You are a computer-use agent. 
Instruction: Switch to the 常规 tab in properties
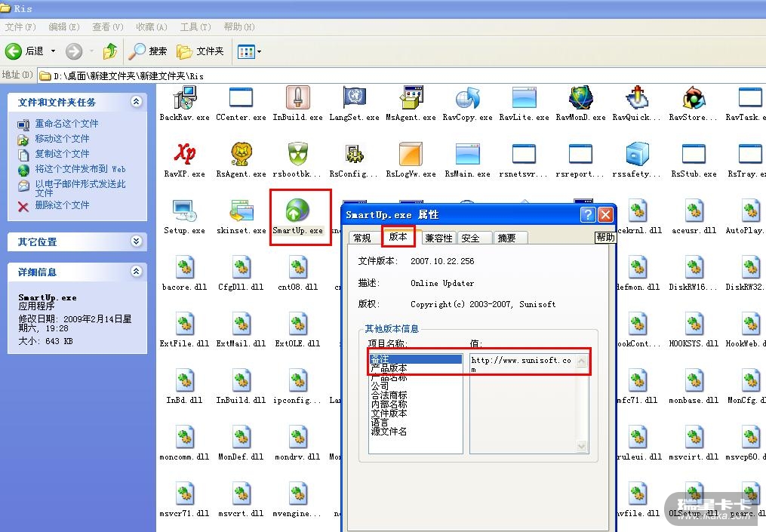[362, 238]
